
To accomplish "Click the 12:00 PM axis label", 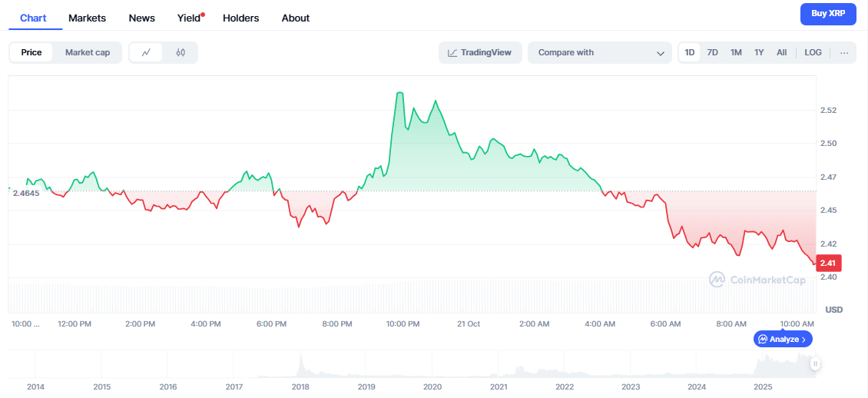I will pyautogui.click(x=75, y=323).
